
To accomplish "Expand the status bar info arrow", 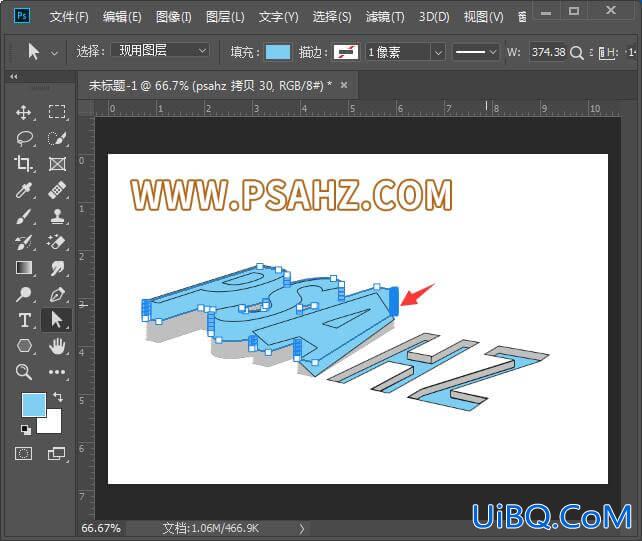I will (302, 528).
